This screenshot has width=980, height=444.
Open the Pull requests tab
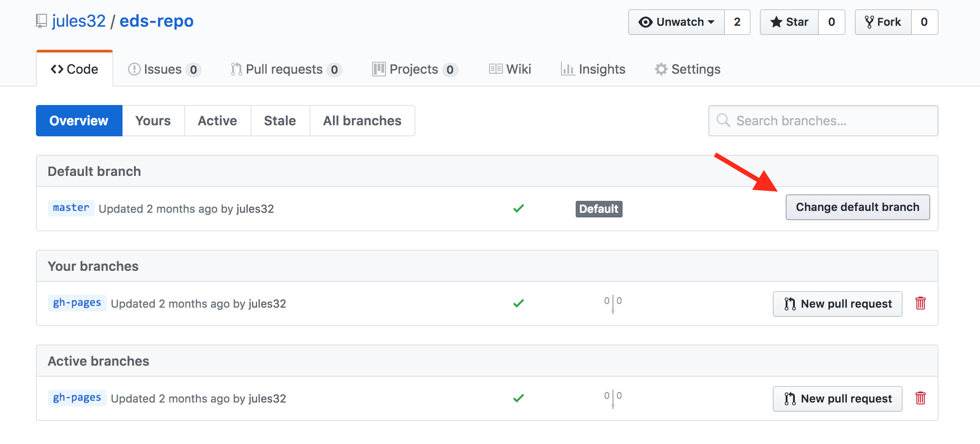click(x=286, y=69)
